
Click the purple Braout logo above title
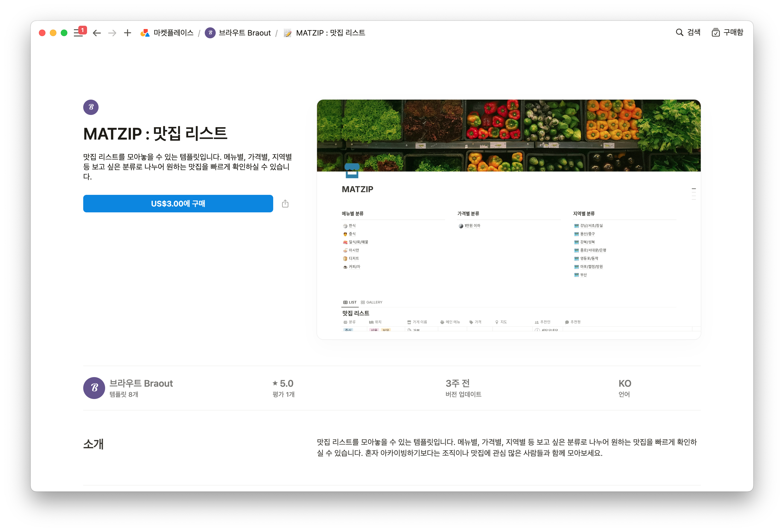pos(91,107)
